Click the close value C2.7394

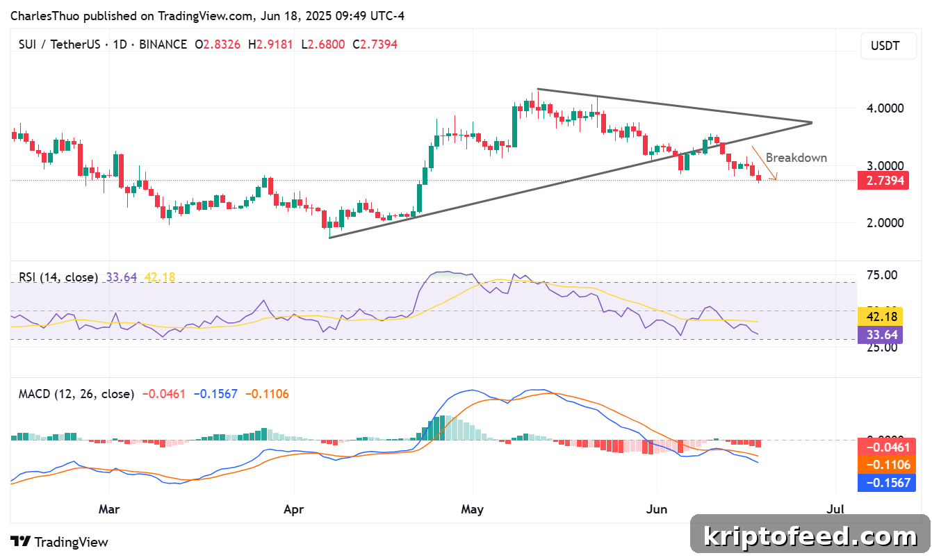[375, 44]
